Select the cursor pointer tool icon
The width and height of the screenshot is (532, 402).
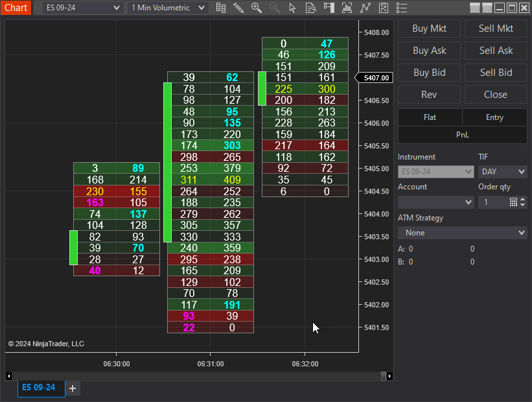(292, 8)
